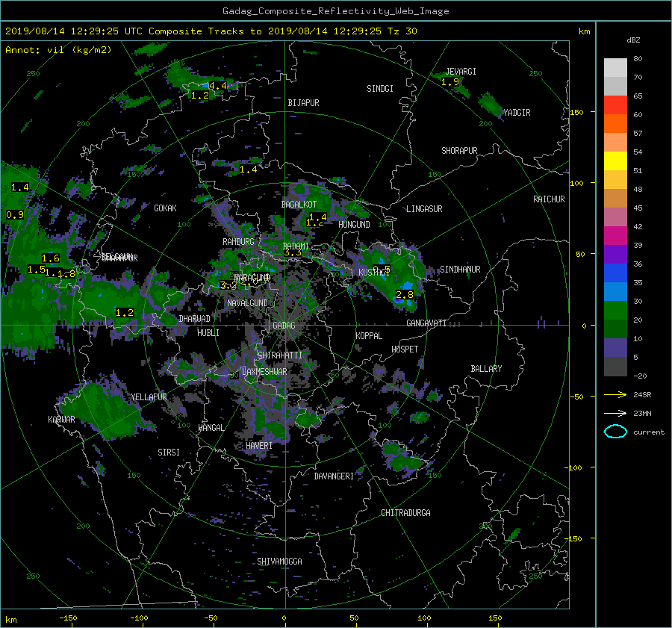Viewport: 672px width, 628px height.
Task: Click the SHIVAMOGGA city label
Action: (x=279, y=562)
